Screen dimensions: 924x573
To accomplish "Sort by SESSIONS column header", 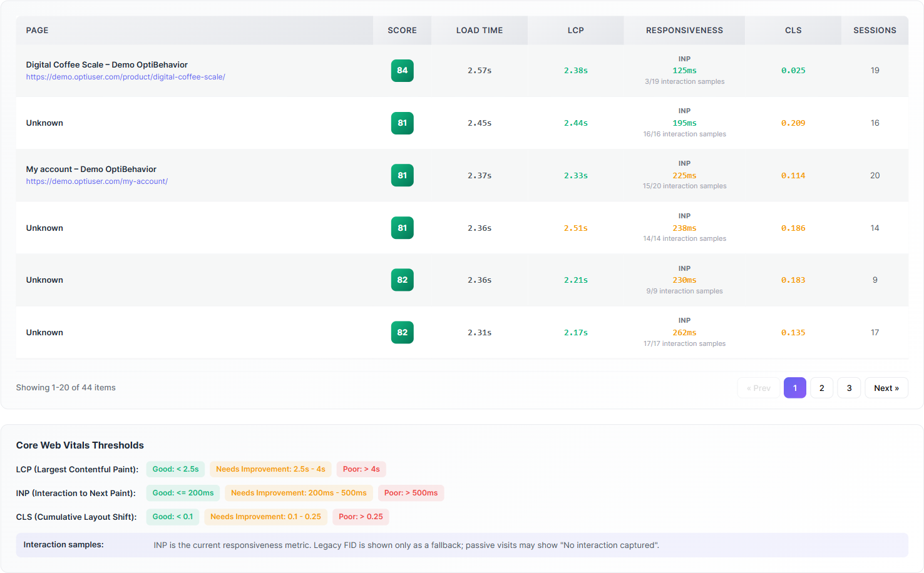I will click(x=875, y=30).
